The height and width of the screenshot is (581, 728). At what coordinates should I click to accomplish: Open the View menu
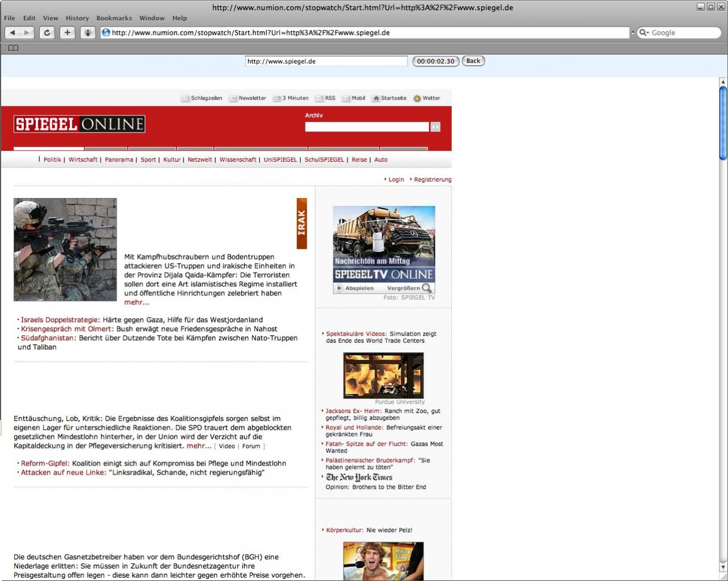51,18
